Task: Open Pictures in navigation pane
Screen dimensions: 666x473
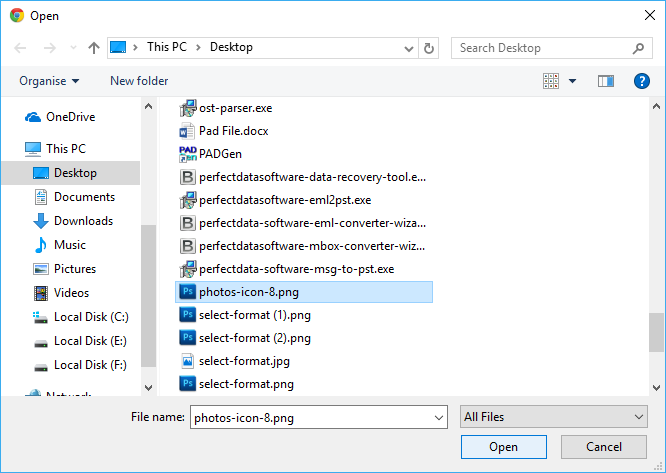Action: 75,269
